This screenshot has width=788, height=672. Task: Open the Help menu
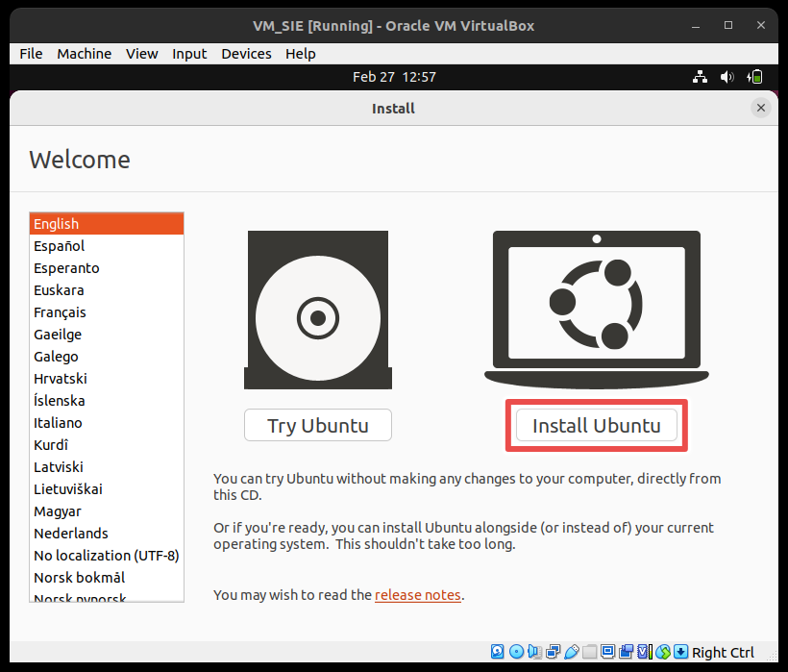301,53
